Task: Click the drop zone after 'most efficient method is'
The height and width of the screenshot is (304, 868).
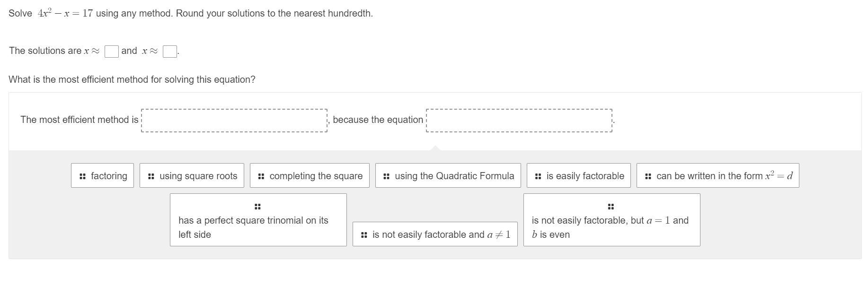Action: click(234, 121)
